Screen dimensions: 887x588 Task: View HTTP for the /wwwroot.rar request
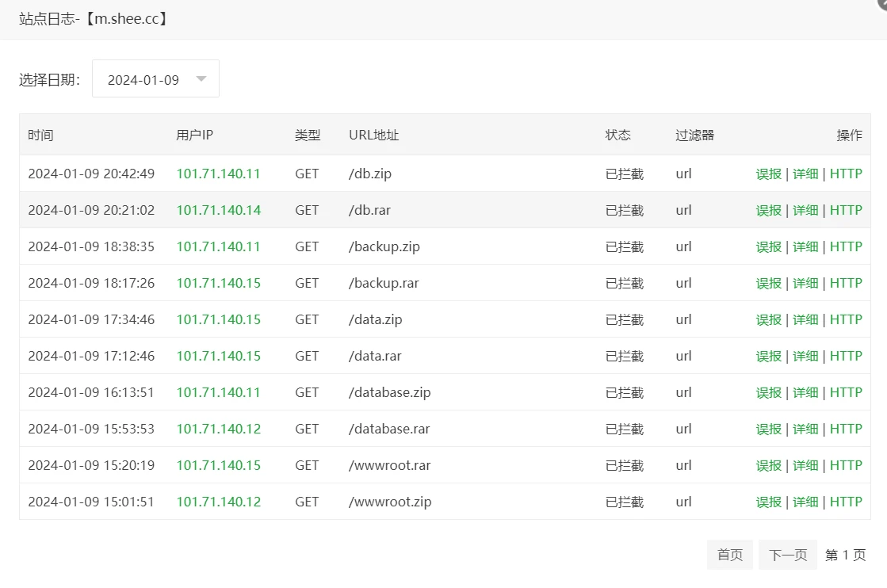click(x=846, y=465)
